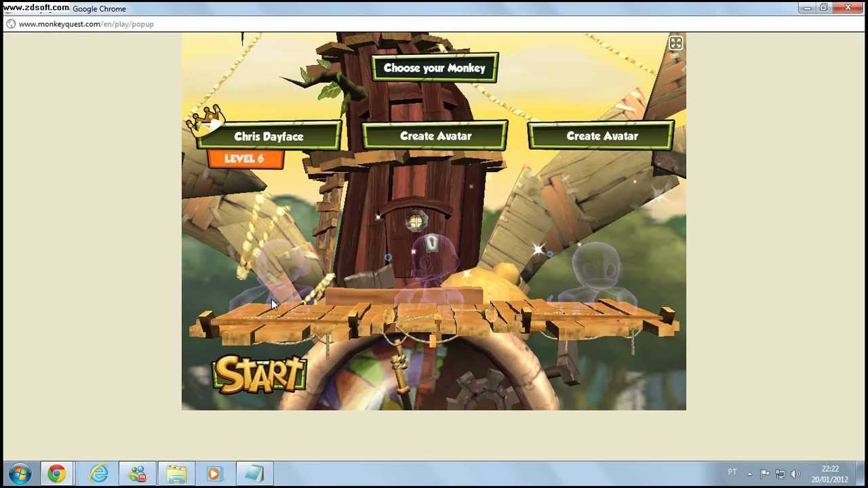Select the Chris Dayface monkey

(x=269, y=136)
